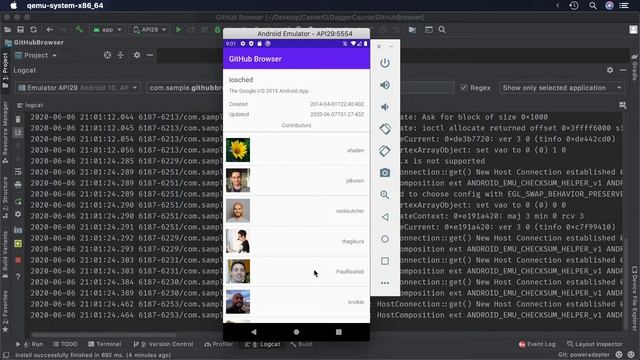
Task: Run the app with green play icon
Action: click(x=178, y=30)
